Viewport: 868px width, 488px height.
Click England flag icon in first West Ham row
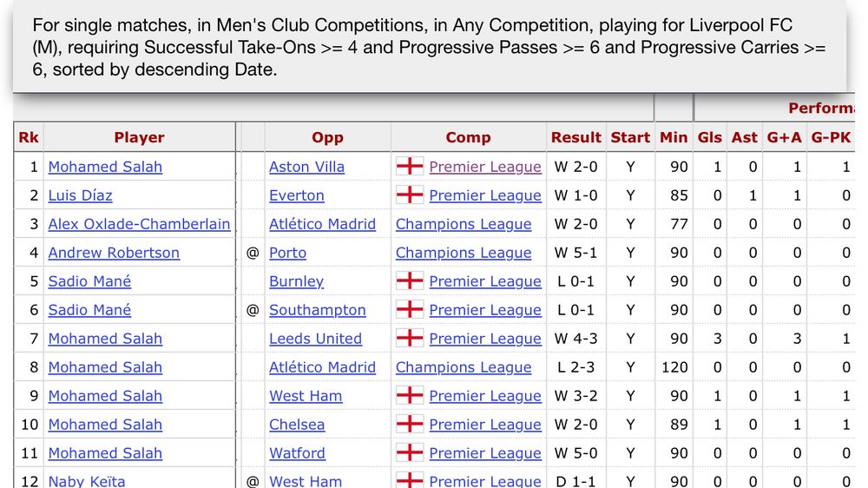[x=410, y=395]
